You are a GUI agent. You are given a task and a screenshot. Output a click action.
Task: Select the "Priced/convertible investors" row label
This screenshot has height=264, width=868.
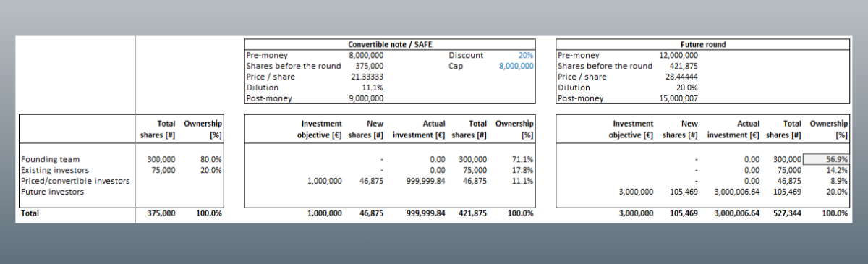(x=76, y=181)
